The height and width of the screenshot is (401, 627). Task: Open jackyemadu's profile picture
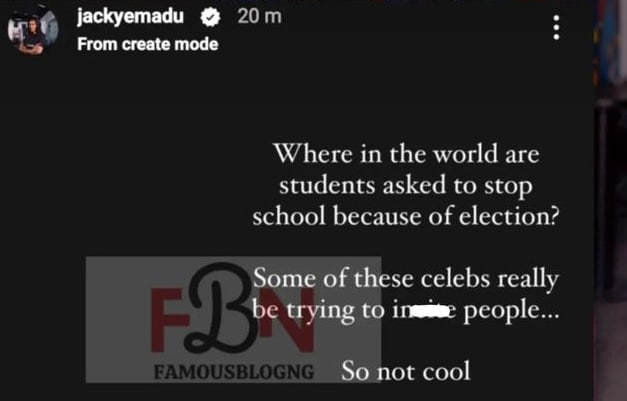click(29, 30)
